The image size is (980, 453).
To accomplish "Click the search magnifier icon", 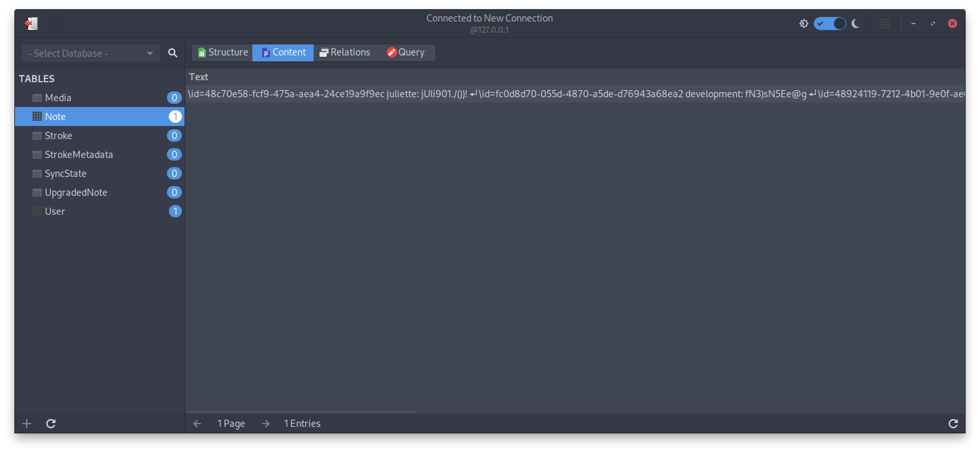I will point(173,54).
